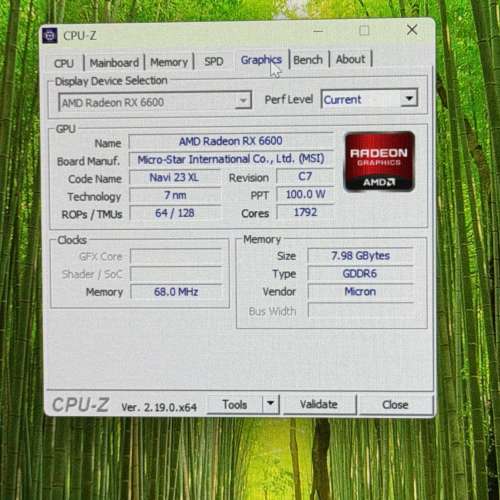The image size is (500, 500).
Task: Click the CPU-Z app icon in title bar
Action: tap(50, 36)
